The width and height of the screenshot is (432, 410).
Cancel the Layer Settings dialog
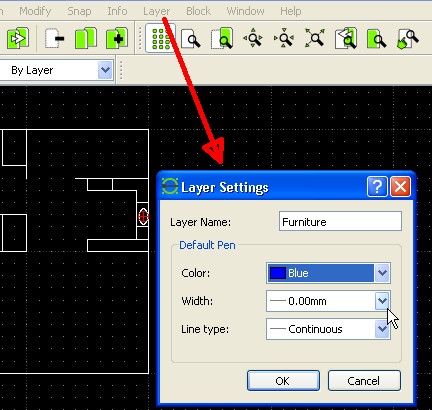(364, 381)
